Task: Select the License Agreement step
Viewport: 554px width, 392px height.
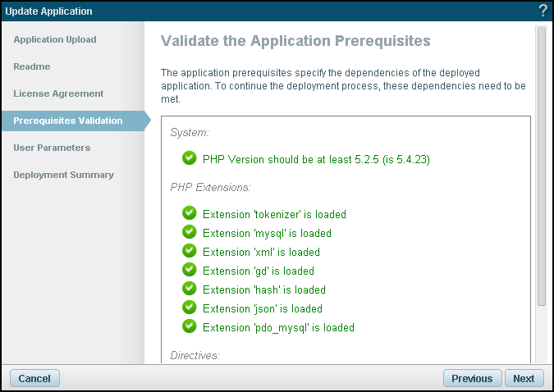Action: 58,93
